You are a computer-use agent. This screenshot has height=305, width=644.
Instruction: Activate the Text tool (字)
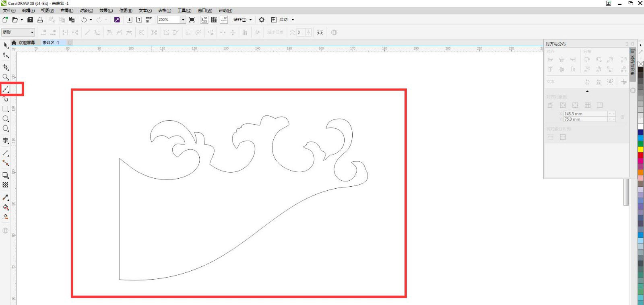tap(6, 140)
